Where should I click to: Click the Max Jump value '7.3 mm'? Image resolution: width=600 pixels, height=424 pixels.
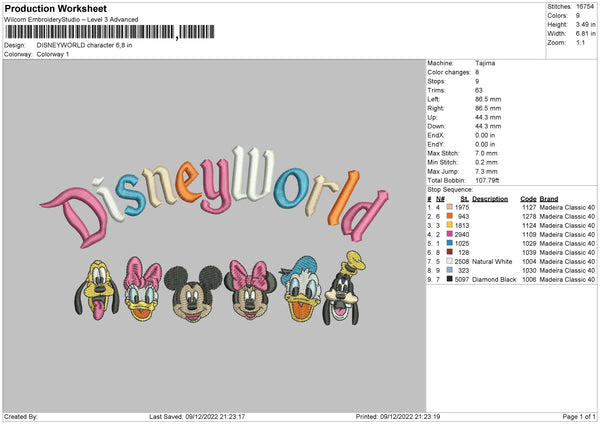pyautogui.click(x=486, y=171)
